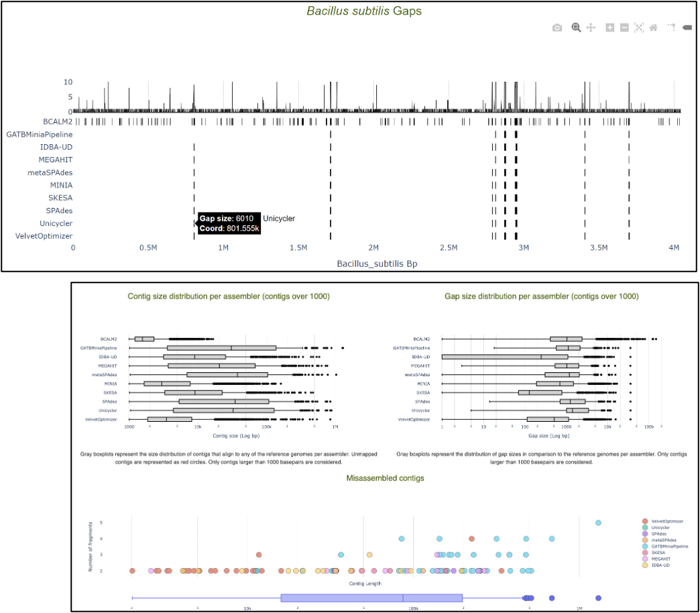Toggle VelvetOptimizer trace in misassembled contigs legend
This screenshot has height=613, width=700.
[663, 521]
